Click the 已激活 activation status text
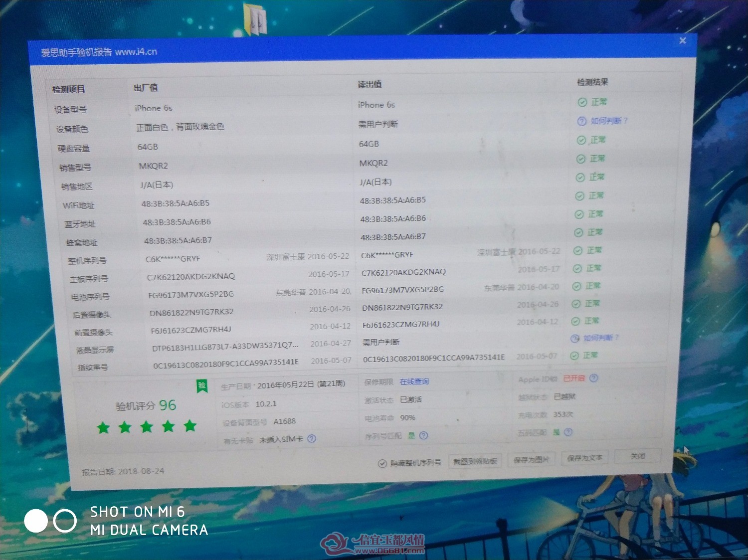The image size is (748, 560). [x=411, y=400]
